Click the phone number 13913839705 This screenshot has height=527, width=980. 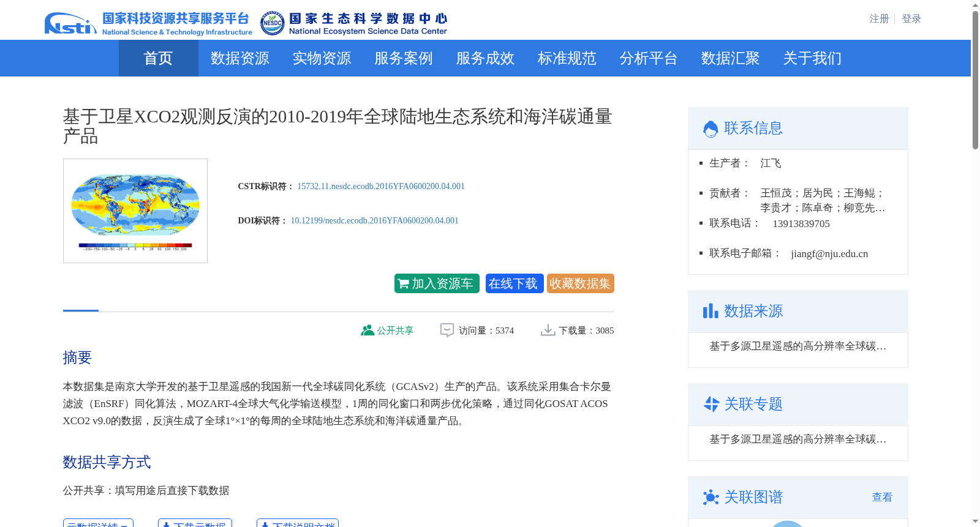(x=801, y=223)
